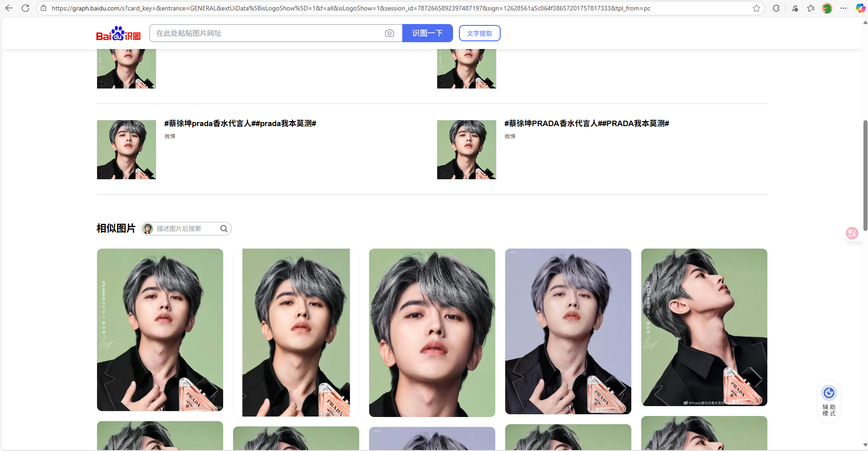Open first similar image in the grid
The height and width of the screenshot is (451, 868).
[x=160, y=330]
